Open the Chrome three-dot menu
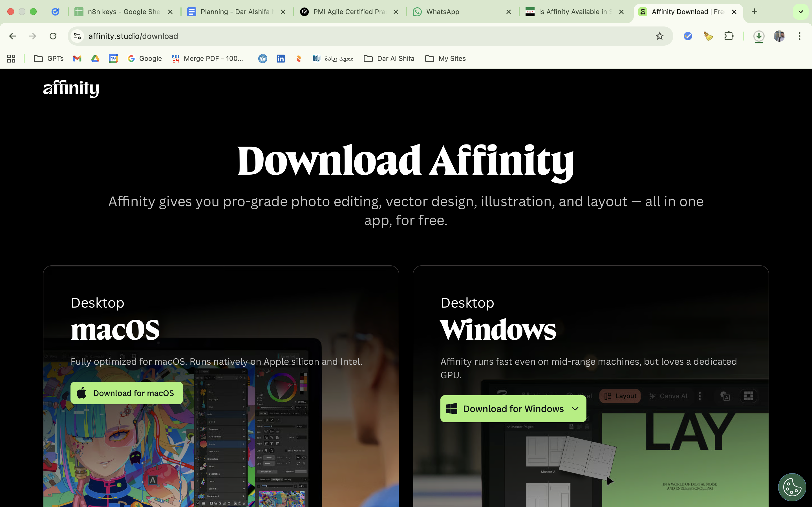This screenshot has width=812, height=507. point(799,36)
